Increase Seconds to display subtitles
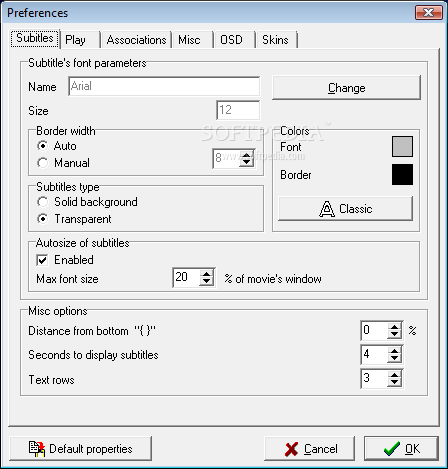 [394, 351]
